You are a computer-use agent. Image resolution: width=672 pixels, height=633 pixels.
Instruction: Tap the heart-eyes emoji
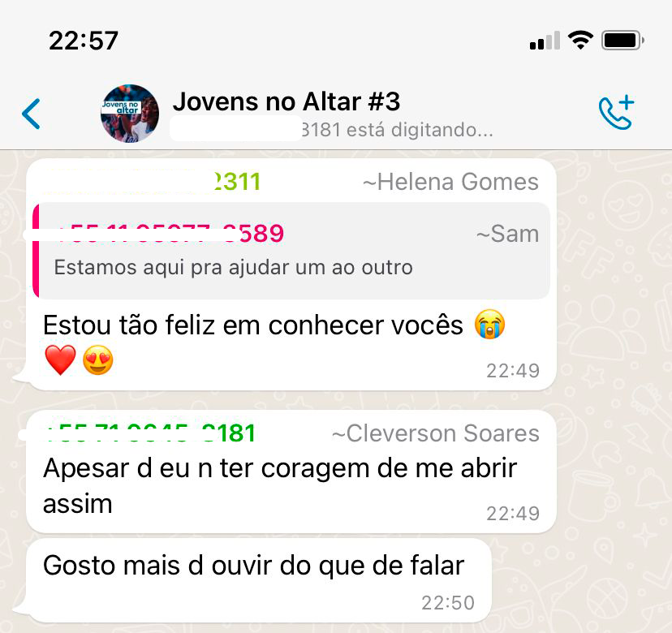point(97,360)
